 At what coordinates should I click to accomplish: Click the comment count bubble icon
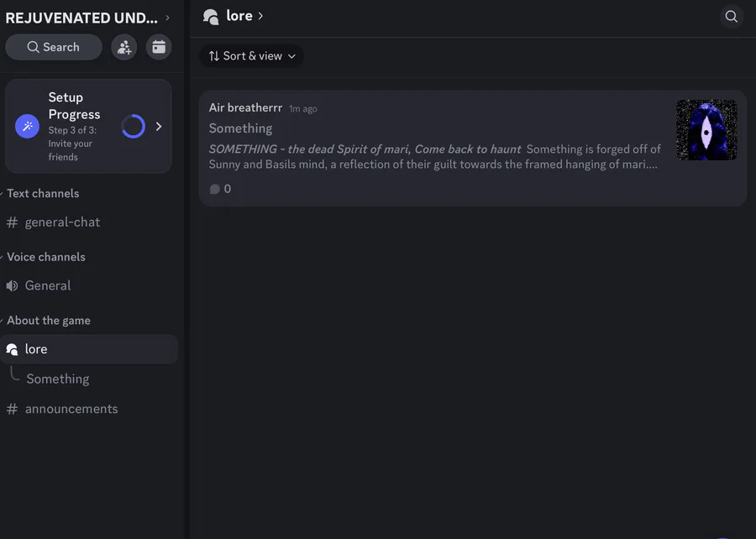click(215, 189)
